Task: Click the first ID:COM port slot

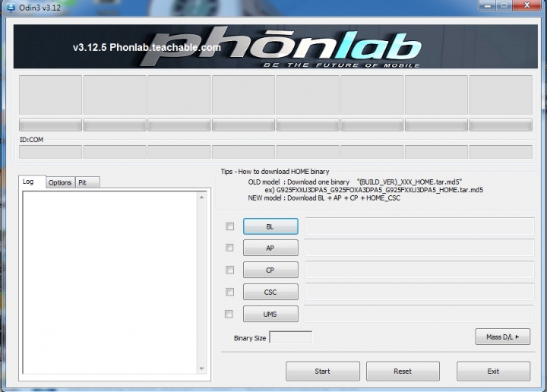Action: pos(50,152)
